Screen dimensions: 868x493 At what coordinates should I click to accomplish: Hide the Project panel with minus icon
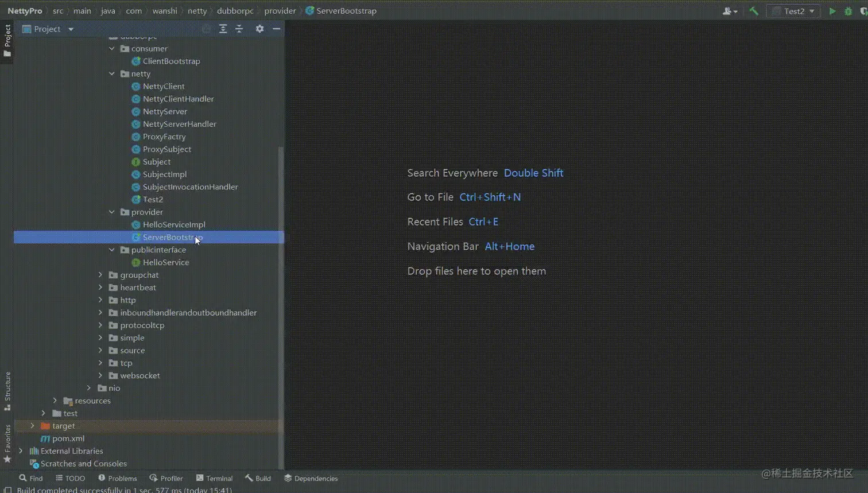(276, 29)
